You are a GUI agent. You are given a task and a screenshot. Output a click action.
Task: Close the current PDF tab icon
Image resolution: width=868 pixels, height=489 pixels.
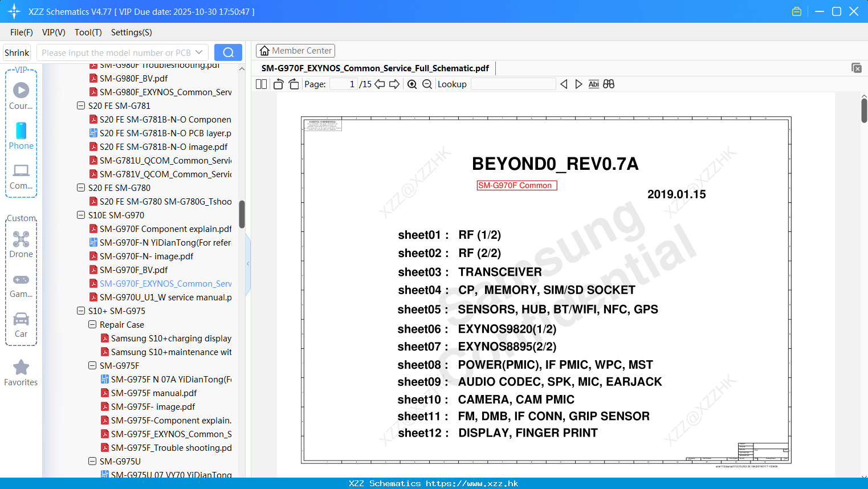coord(856,68)
